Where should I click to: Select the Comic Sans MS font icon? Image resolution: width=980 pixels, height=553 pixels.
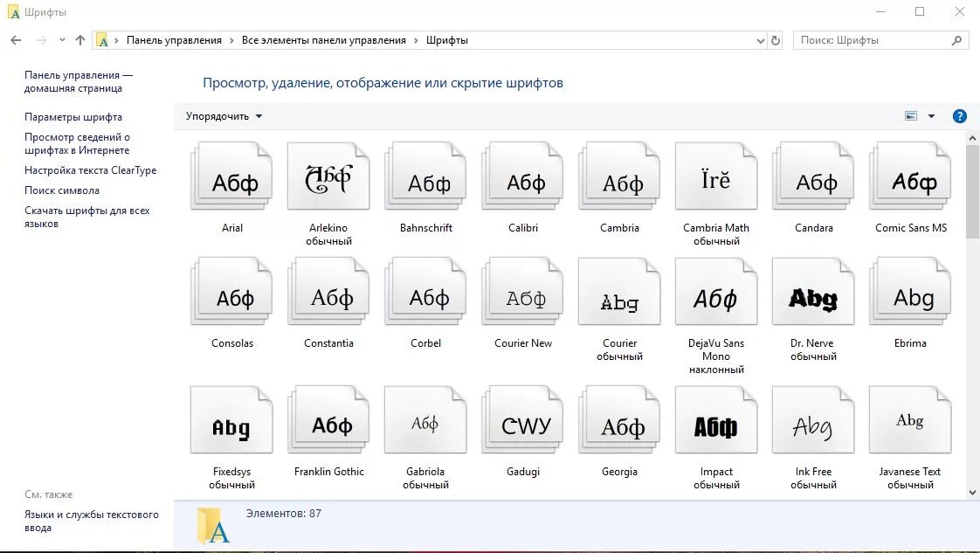coord(910,176)
